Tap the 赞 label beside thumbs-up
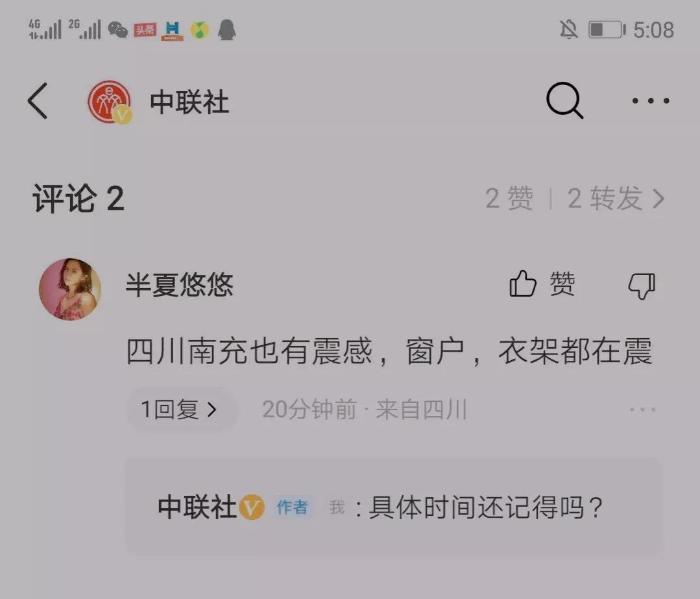 coord(562,284)
